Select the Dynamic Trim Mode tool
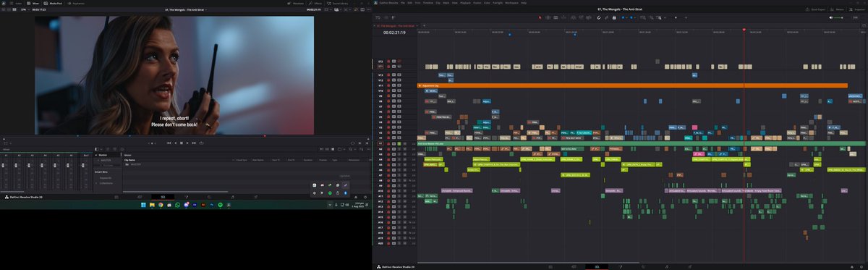This screenshot has width=868, height=270. (x=556, y=17)
